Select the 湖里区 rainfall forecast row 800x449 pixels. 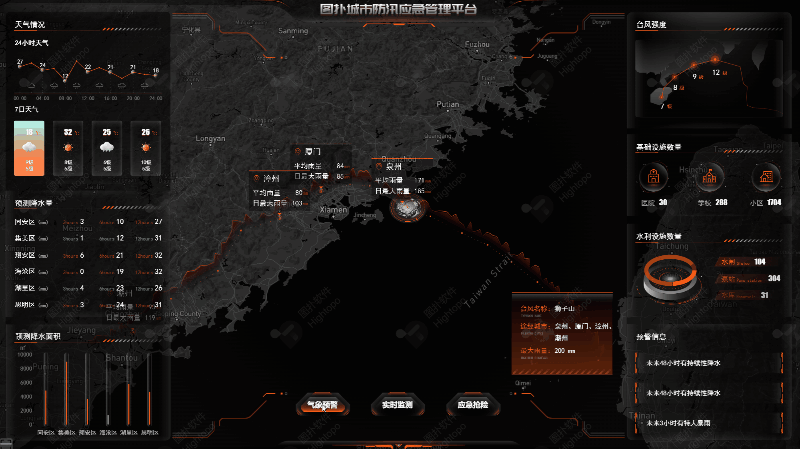click(x=88, y=288)
